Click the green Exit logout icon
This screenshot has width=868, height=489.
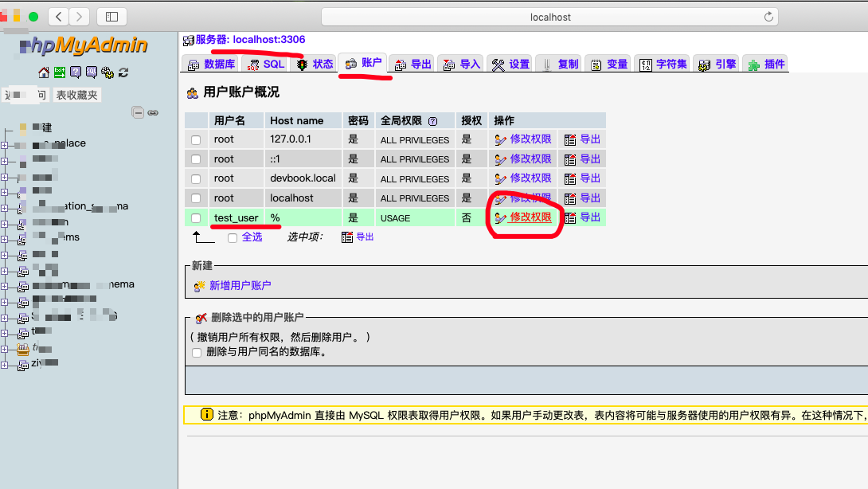(60, 72)
